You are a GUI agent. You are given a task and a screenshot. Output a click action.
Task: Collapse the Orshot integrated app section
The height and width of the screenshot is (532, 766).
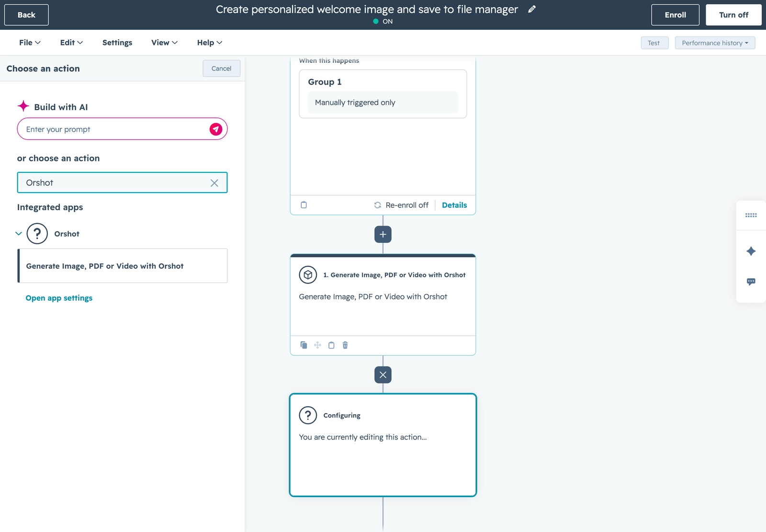pos(19,234)
